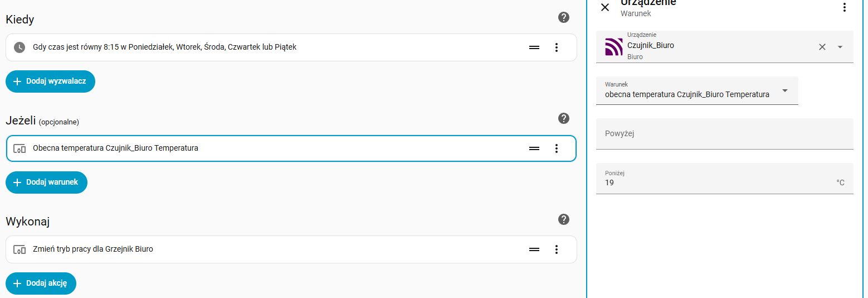This screenshot has width=868, height=298.
Task: Click the drag handle on the temperature condition row
Action: (534, 148)
